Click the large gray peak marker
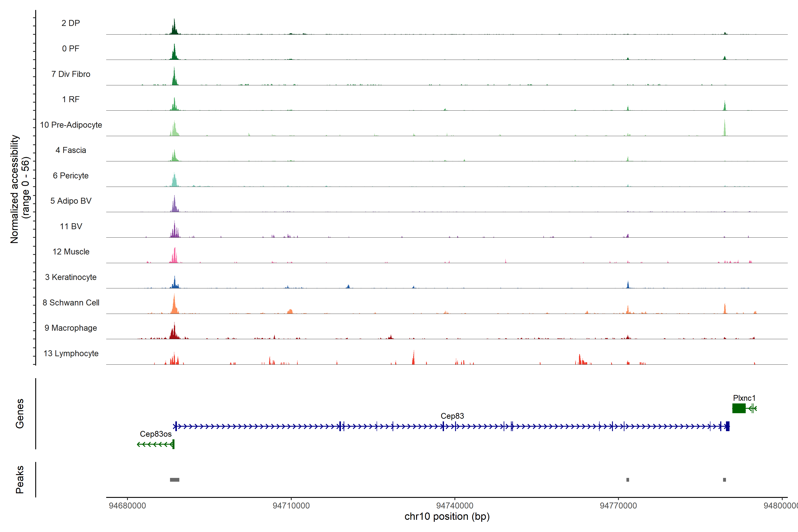The width and height of the screenshot is (798, 532). click(174, 480)
